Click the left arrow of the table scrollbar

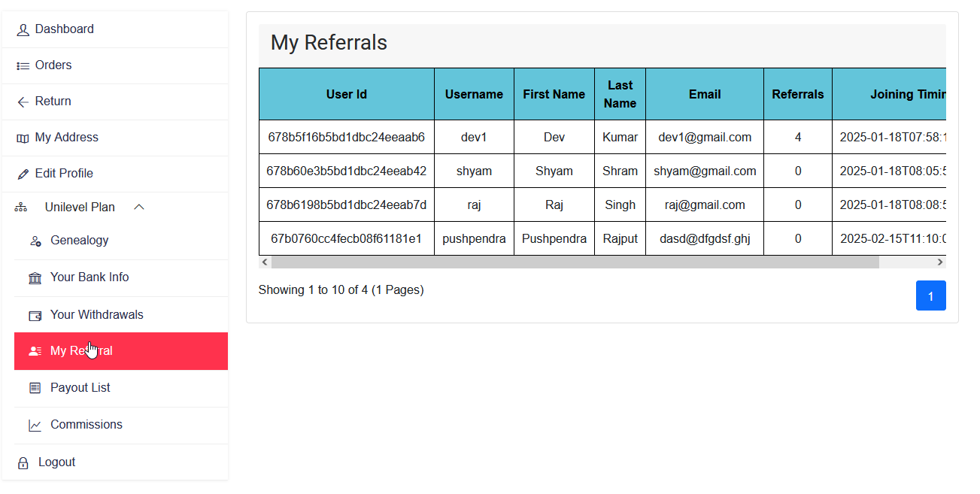click(264, 262)
